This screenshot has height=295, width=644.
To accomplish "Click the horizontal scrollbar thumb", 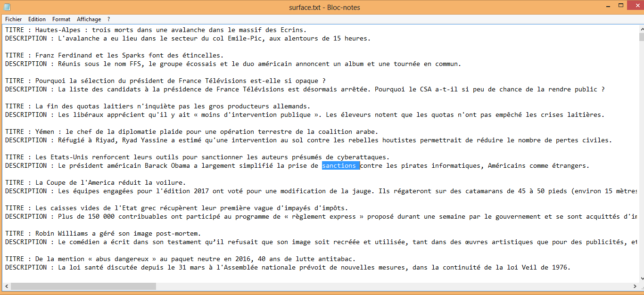I will point(83,286).
